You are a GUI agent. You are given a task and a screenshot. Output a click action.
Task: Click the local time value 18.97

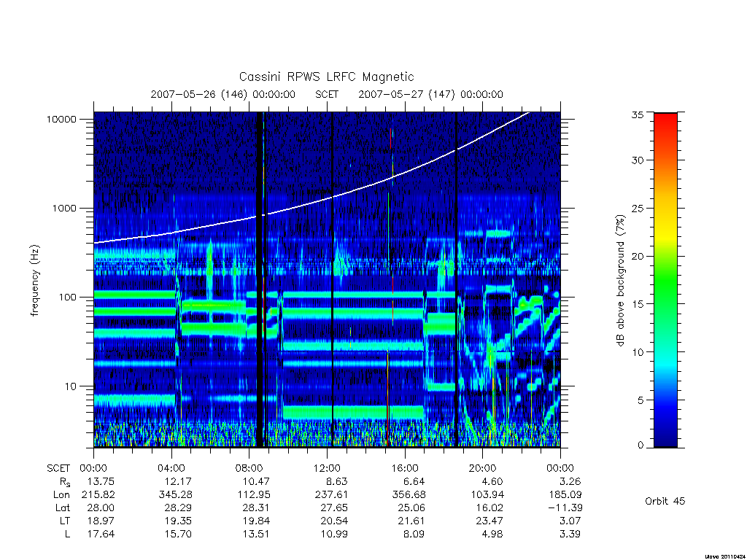(x=101, y=521)
